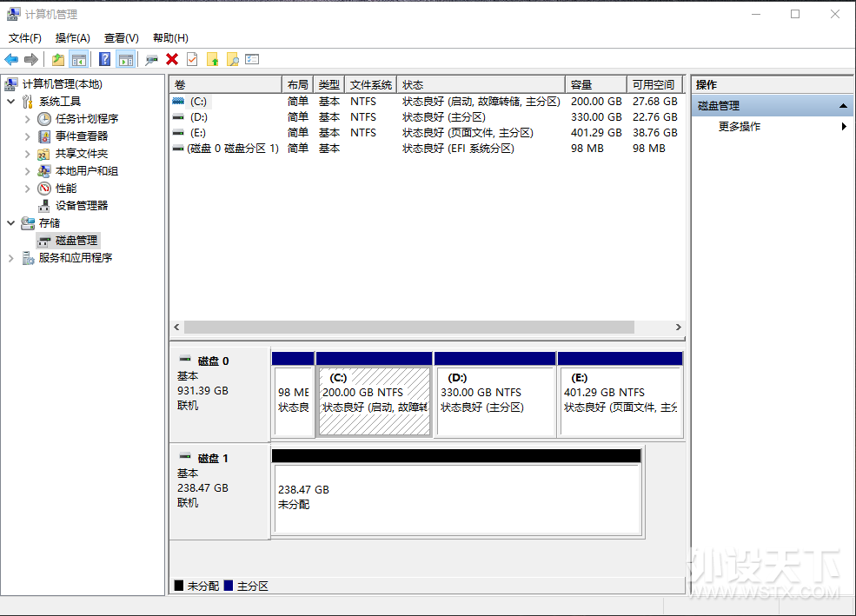Click the red X delete icon

[173, 59]
